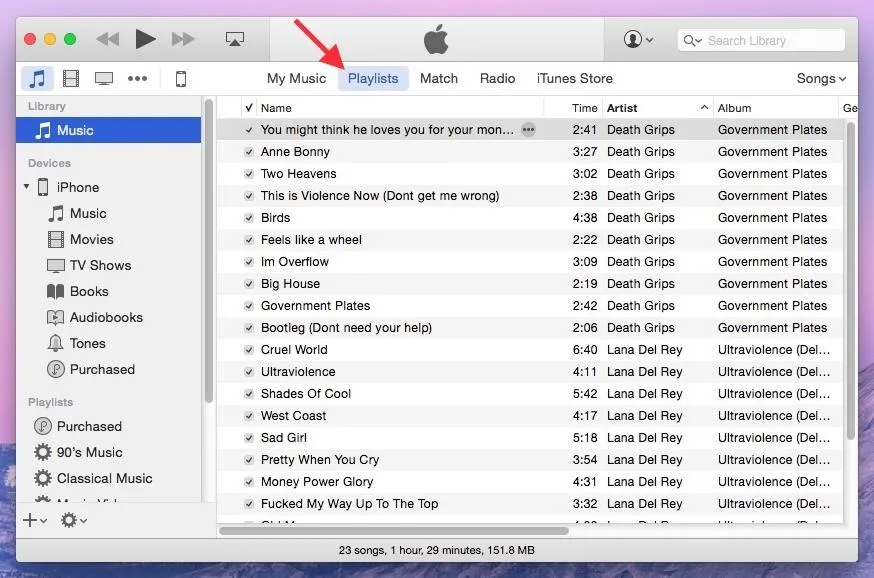874x578 pixels.
Task: Uncheck the Feels like a wheel checkbox
Action: pyautogui.click(x=249, y=240)
